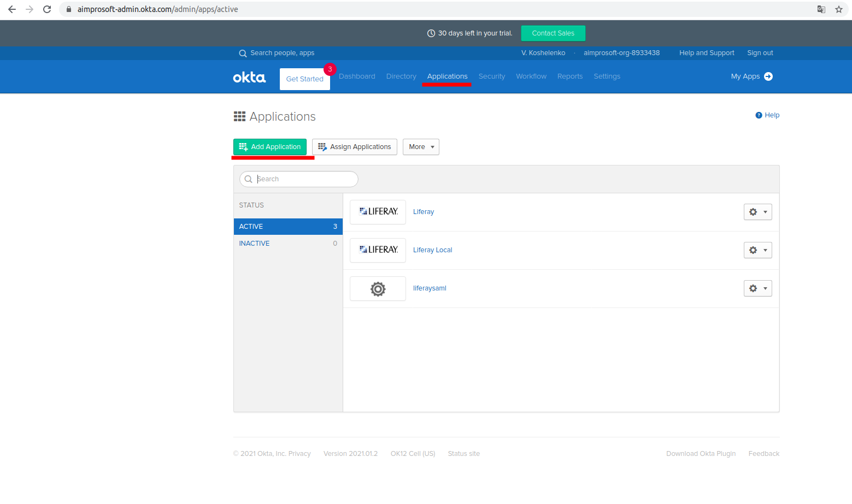Click the Privacy footer link
The width and height of the screenshot is (852, 504).
(299, 454)
